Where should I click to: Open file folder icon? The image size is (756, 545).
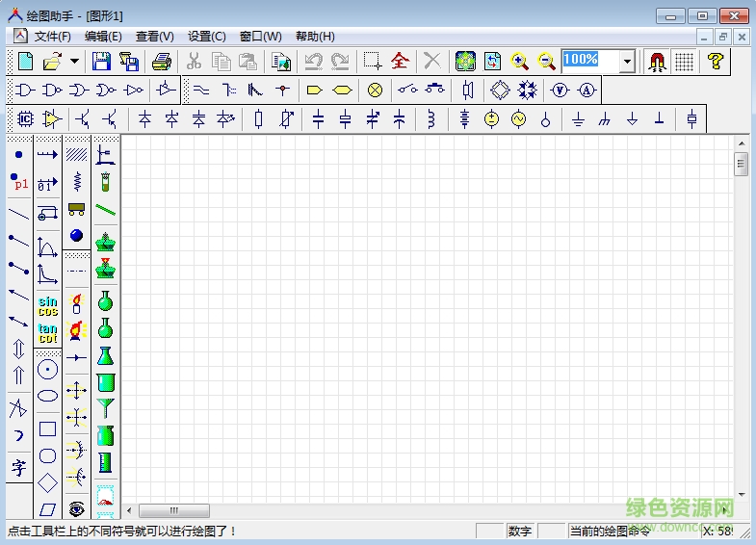(52, 62)
